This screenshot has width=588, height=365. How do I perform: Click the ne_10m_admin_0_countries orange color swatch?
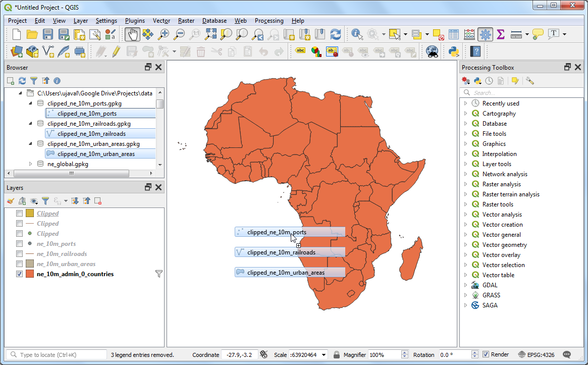tap(30, 274)
